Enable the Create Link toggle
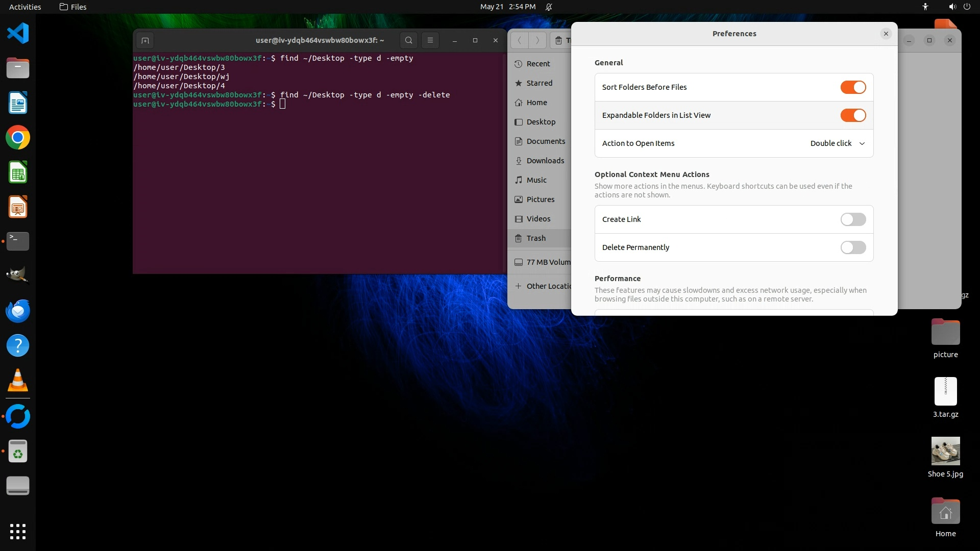Image resolution: width=980 pixels, height=551 pixels. click(853, 219)
